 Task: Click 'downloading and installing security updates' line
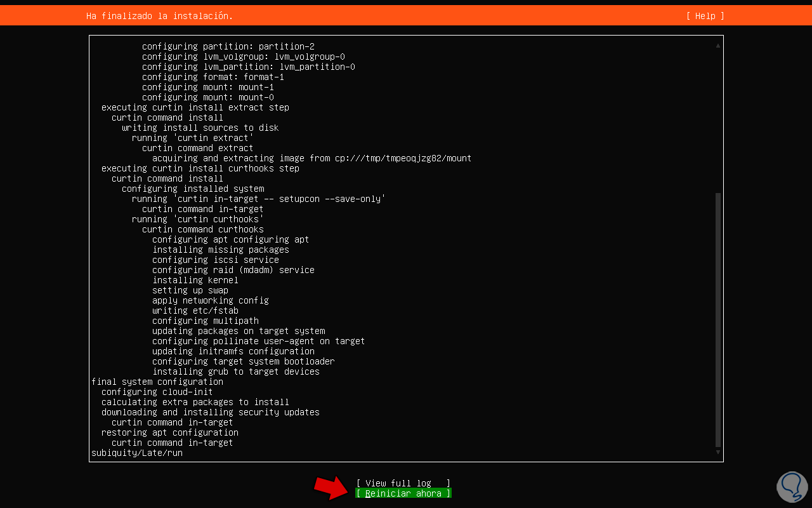(x=211, y=412)
